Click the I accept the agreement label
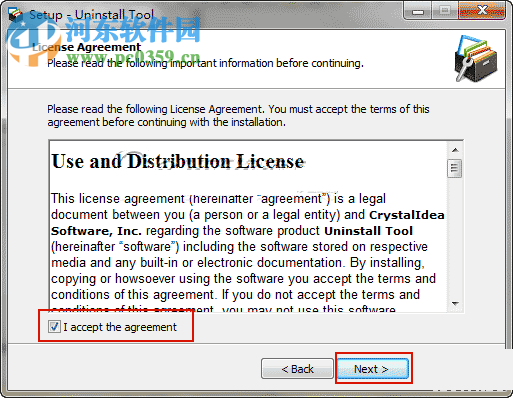 120,327
